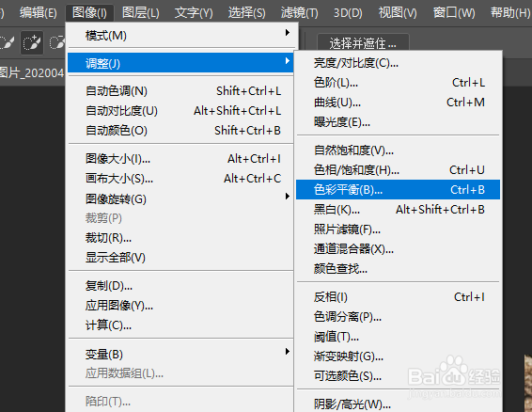532x412 pixels.
Task: Open the 编辑(E) menu
Action: point(38,13)
